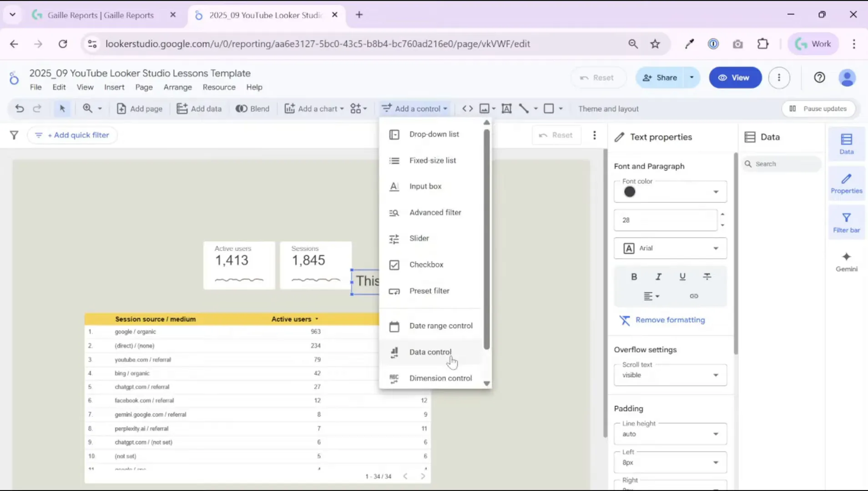Open the Insert menu
The image size is (868, 491).
(114, 87)
